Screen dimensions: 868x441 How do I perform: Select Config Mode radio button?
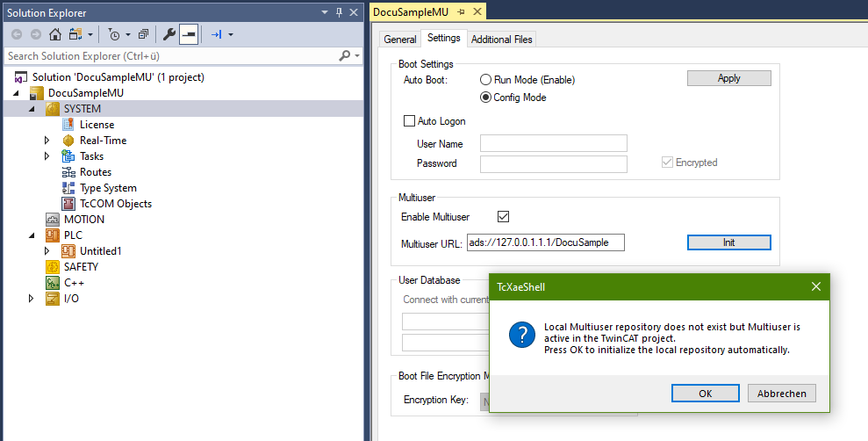coord(485,98)
